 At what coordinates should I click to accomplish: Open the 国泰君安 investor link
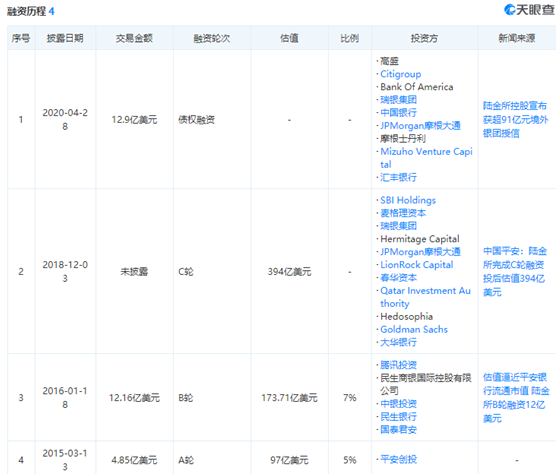pyautogui.click(x=398, y=430)
